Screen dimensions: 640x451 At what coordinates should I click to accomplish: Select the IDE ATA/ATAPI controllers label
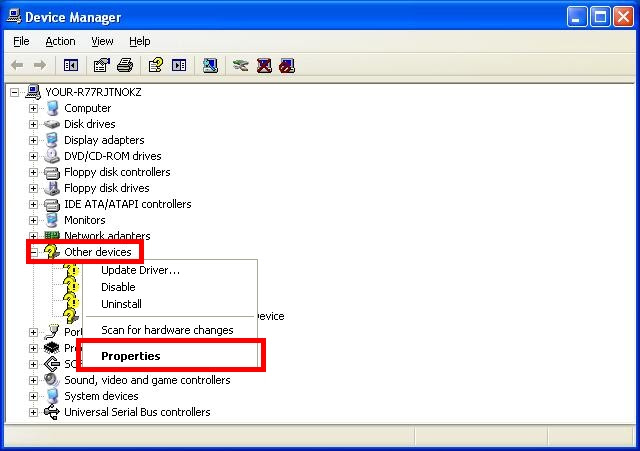point(128,204)
